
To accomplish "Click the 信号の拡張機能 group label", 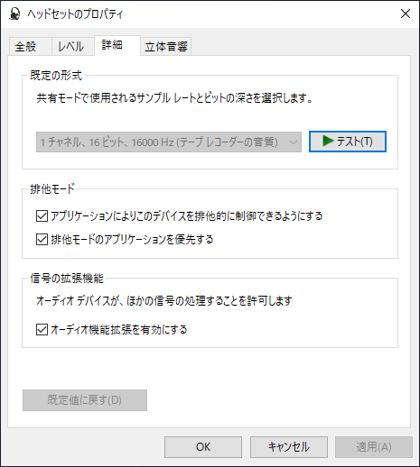I will tap(67, 278).
